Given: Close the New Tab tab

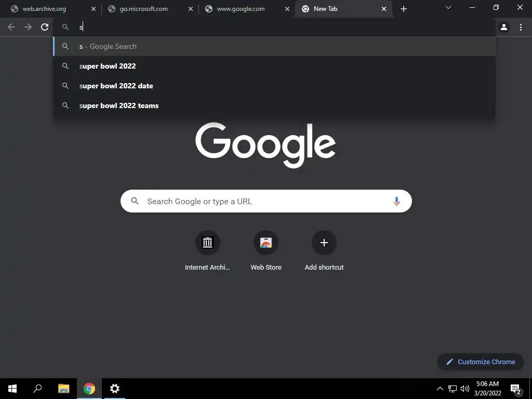Looking at the screenshot, I should point(384,9).
